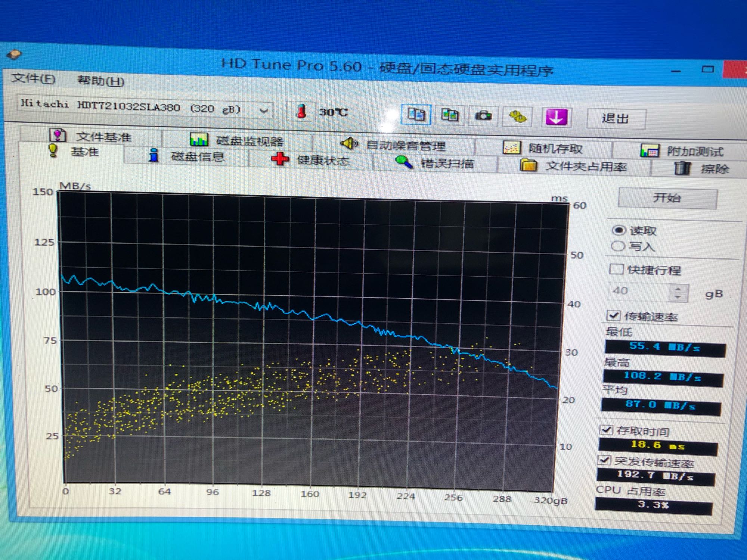Click the folder usage icon
Image resolution: width=747 pixels, height=560 pixels.
pos(528,165)
